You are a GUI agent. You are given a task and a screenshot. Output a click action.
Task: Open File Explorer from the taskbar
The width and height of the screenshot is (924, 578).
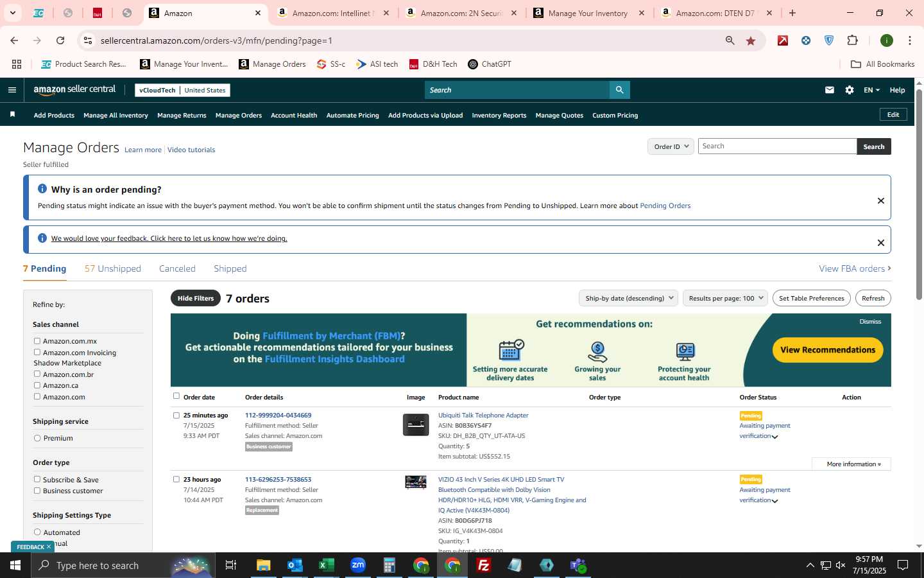(x=263, y=565)
